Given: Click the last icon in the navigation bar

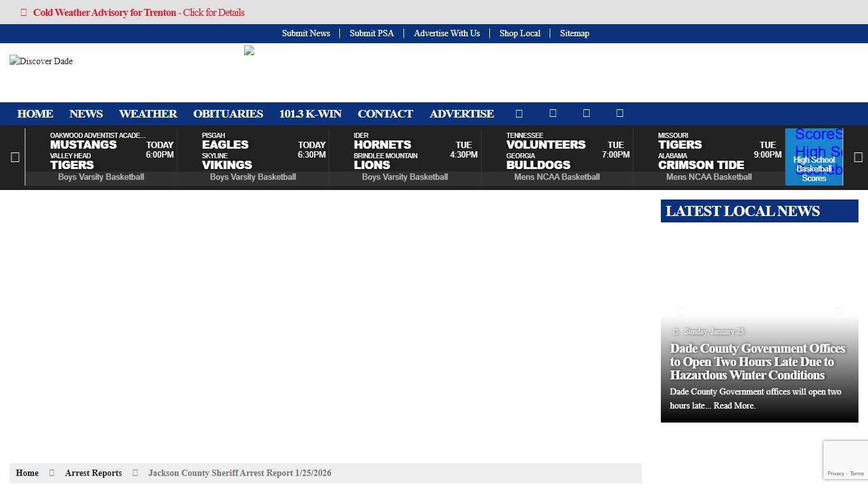Looking at the screenshot, I should 620,114.
